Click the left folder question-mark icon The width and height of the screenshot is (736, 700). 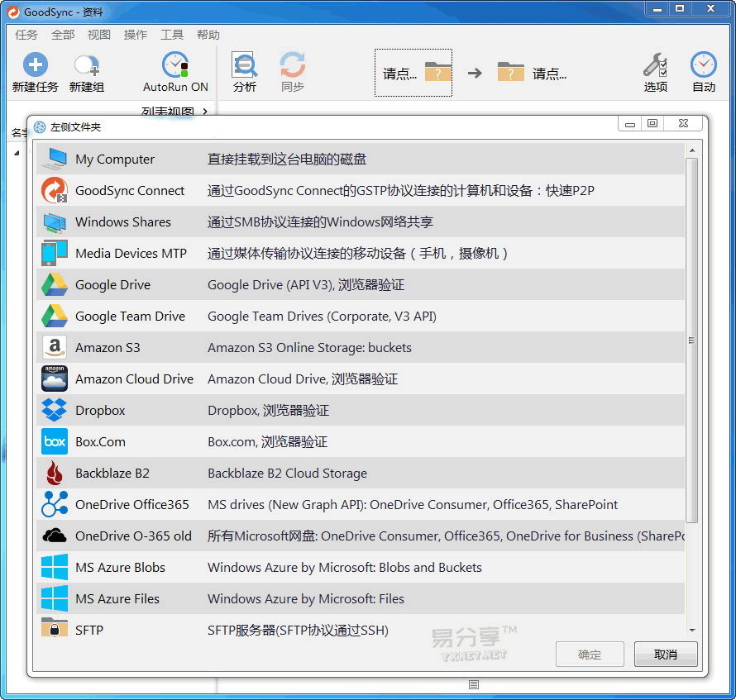click(x=438, y=72)
